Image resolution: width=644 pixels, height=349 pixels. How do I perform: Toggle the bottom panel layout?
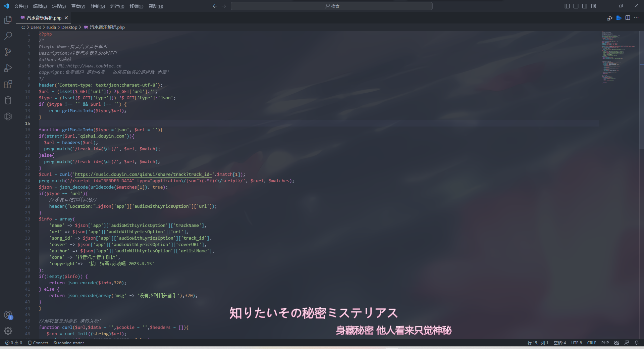[576, 6]
